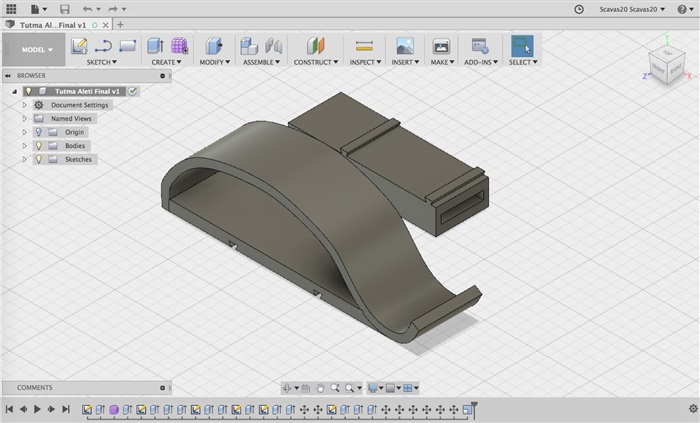
Task: Hide the Sketches folder with lightbulb
Action: click(x=38, y=160)
